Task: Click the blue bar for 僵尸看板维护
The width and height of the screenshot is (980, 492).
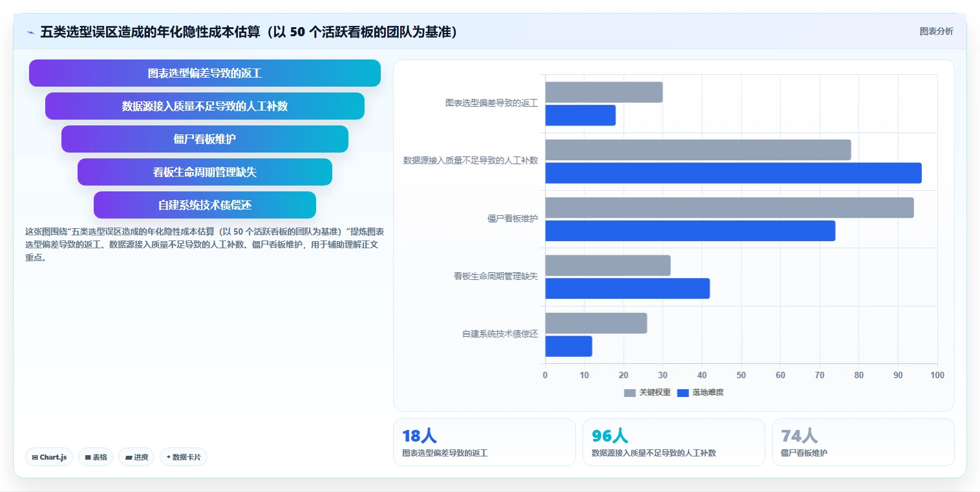Action: click(x=690, y=231)
